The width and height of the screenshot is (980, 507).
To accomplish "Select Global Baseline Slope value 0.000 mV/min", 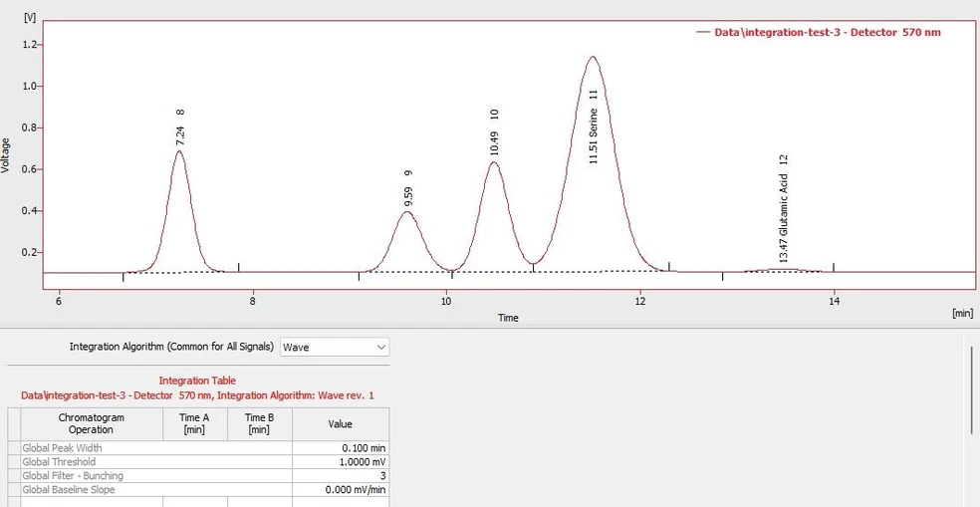I will coord(341,489).
